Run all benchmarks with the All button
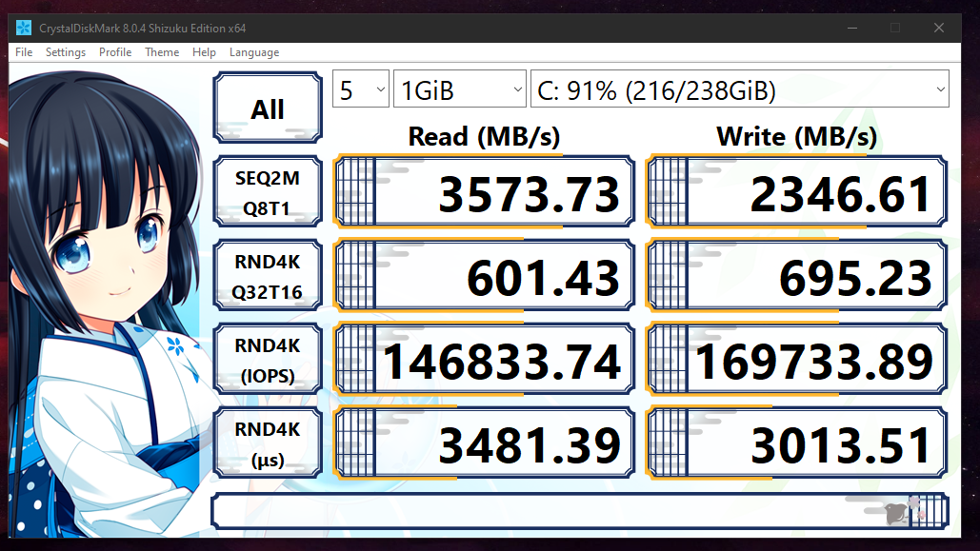The height and width of the screenshot is (551, 980). click(x=268, y=108)
